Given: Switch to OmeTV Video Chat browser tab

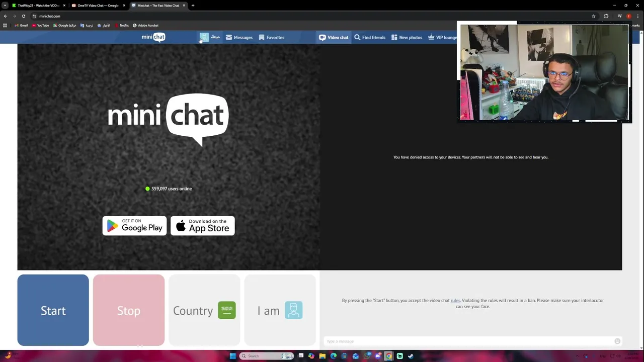Looking at the screenshot, I should coord(98,6).
